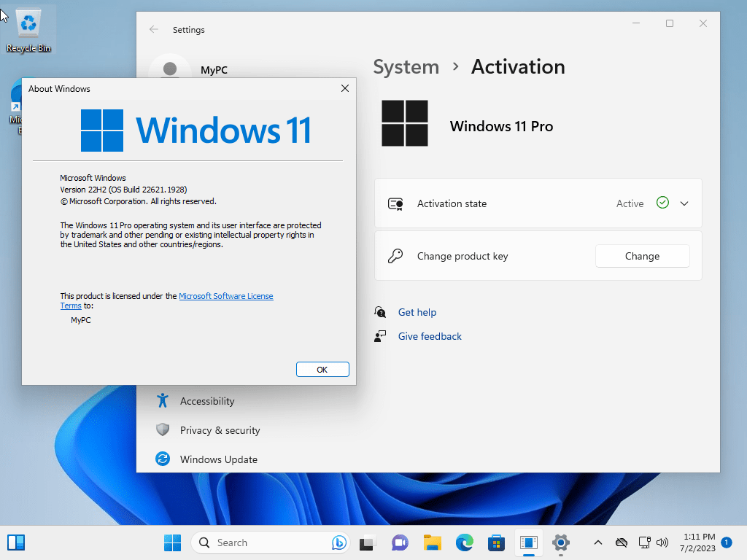
Task: Launch the Chat app from taskbar
Action: [400, 542]
